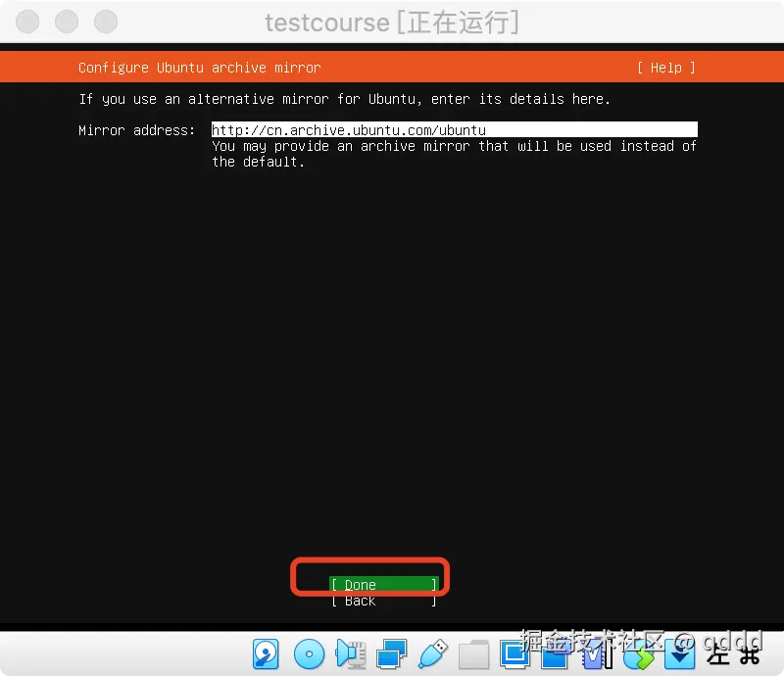Close the testcourse VM window
Viewport: 784px width, 676px height.
click(27, 22)
